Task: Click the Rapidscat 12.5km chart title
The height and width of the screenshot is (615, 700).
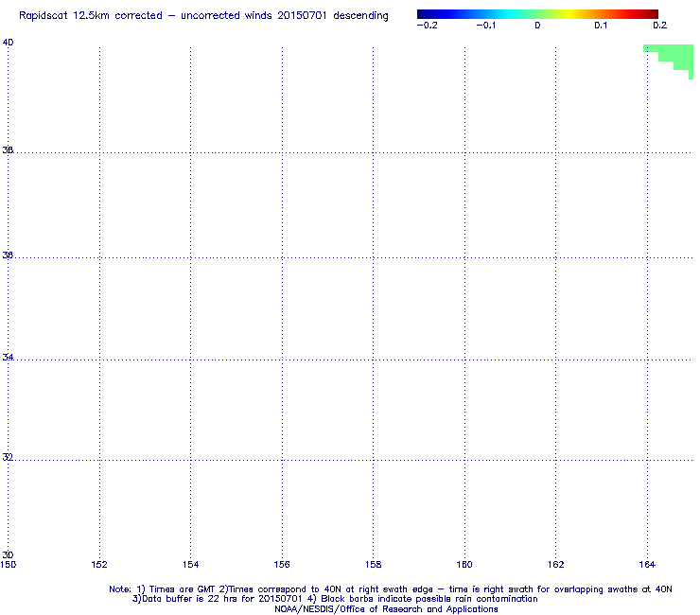Action: 203,16
